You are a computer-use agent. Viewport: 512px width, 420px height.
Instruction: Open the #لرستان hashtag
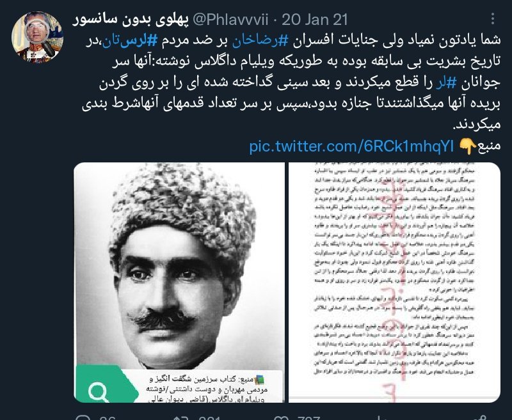(x=130, y=41)
